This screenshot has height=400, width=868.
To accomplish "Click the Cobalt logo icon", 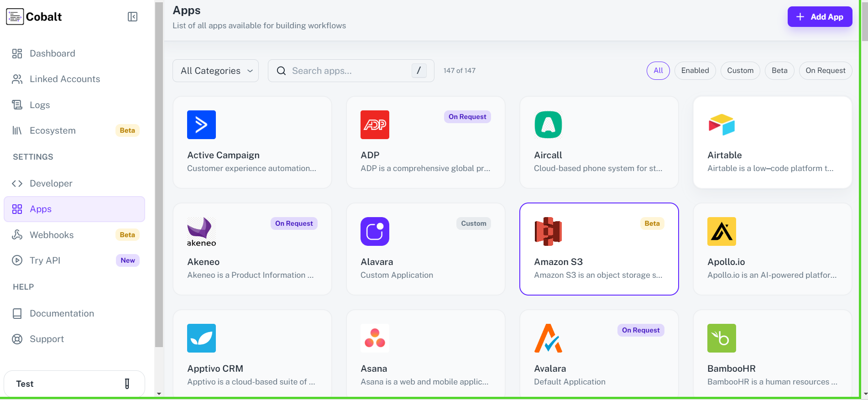I will coord(15,16).
